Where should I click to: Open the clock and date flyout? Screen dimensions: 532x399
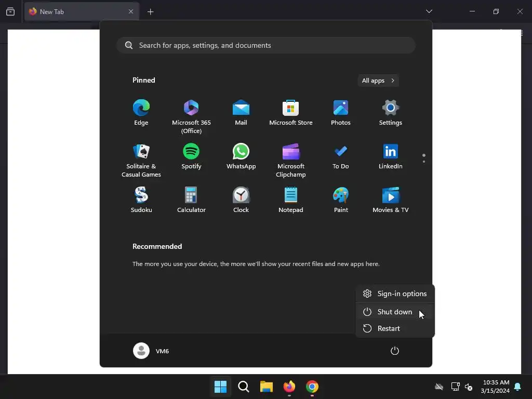pos(495,387)
